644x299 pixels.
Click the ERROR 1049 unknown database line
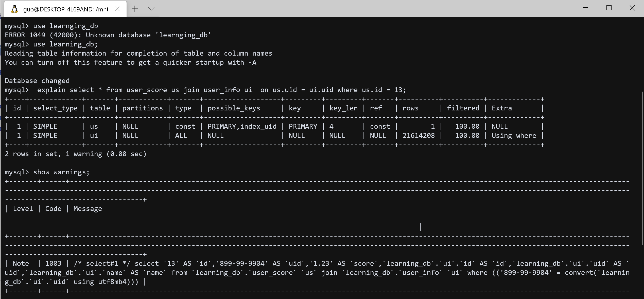(x=108, y=35)
